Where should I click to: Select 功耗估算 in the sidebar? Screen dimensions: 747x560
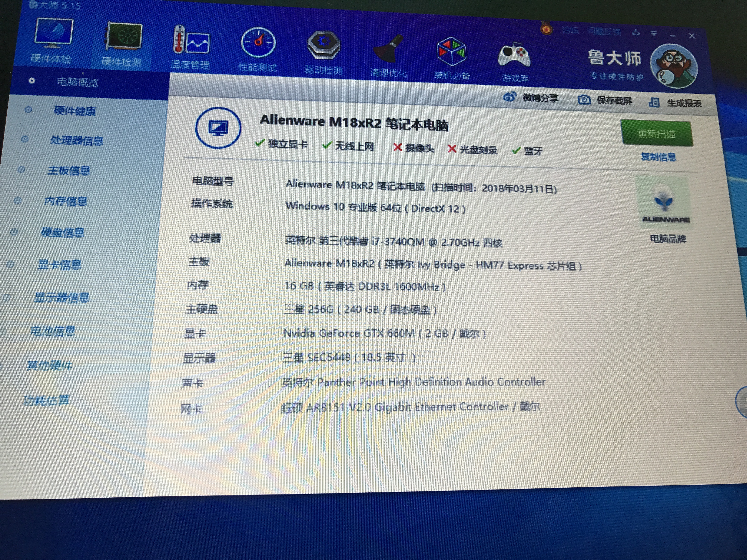[x=46, y=401]
